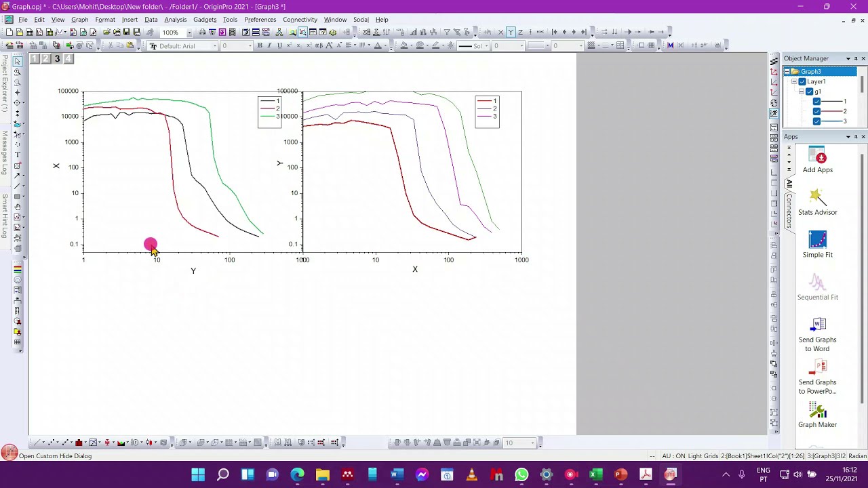Viewport: 868px width, 488px height.
Task: Click the Y axis toggle toolbar icon
Action: pyautogui.click(x=510, y=32)
